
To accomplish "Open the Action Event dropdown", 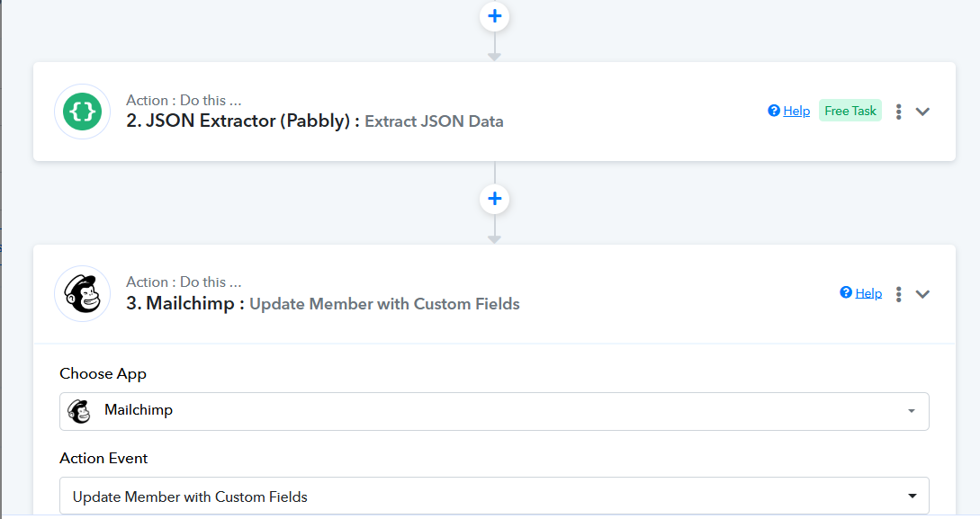I will click(x=494, y=497).
